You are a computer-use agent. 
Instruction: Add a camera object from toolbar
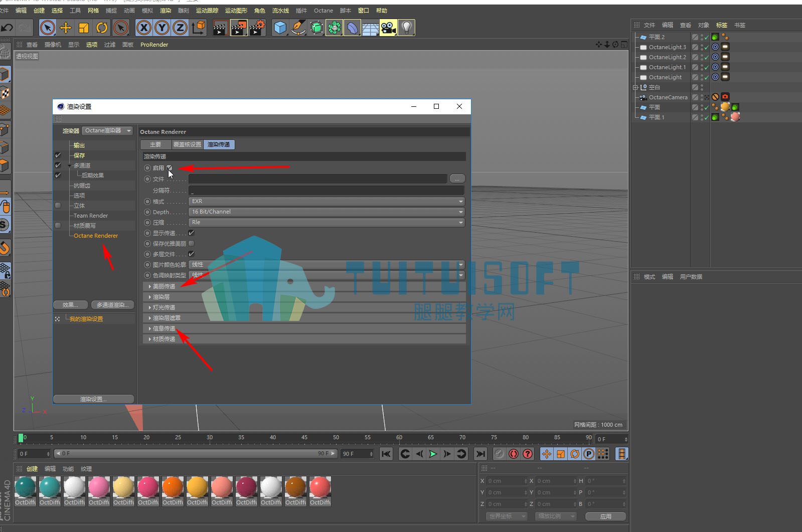388,28
